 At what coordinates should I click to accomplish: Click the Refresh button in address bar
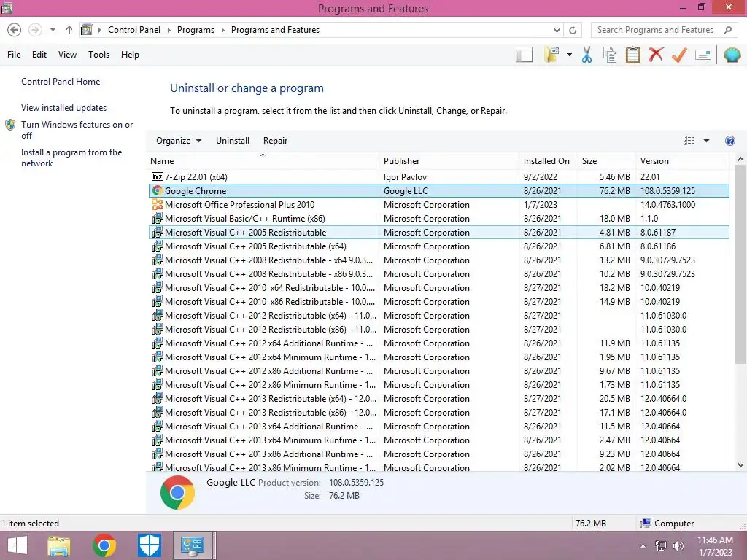(x=573, y=30)
